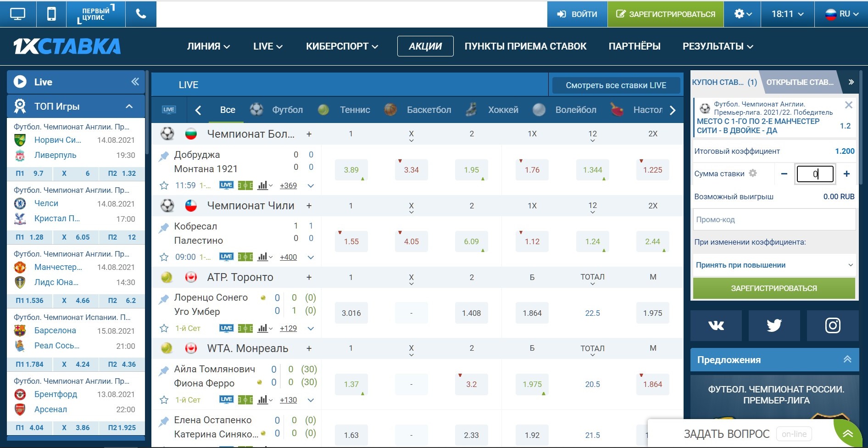Open the desktop version icon

[x=17, y=14]
